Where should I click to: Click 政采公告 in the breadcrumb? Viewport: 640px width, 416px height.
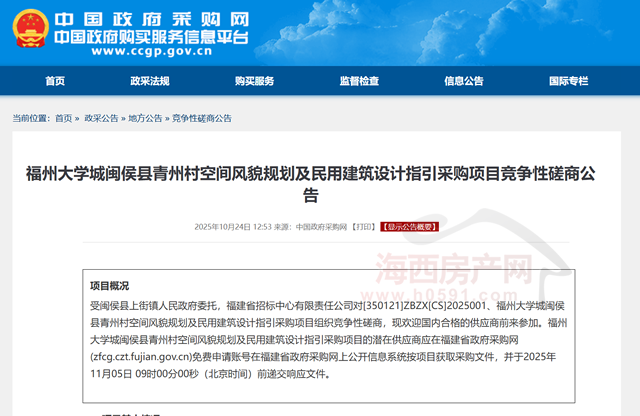(101, 118)
